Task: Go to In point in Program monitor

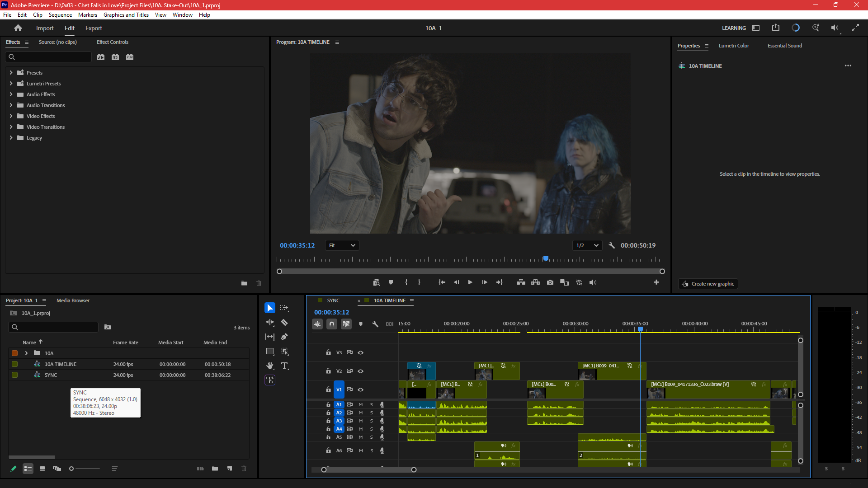Action: click(x=442, y=282)
